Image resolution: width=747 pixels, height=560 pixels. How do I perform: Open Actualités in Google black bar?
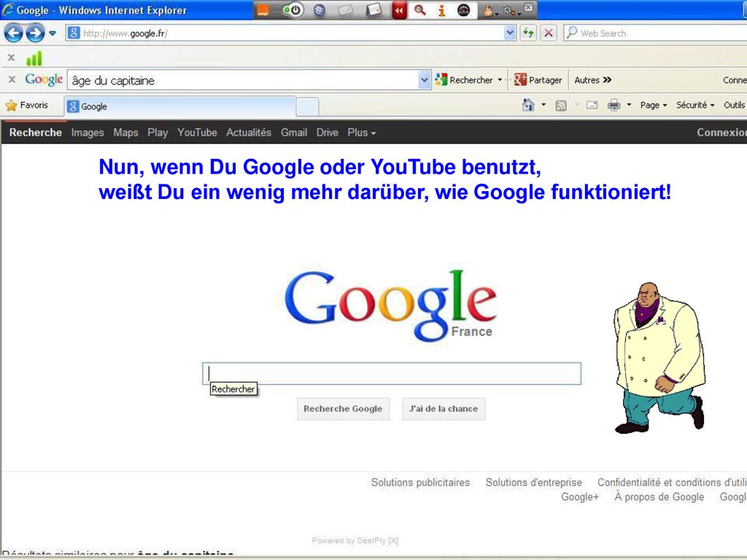click(249, 133)
